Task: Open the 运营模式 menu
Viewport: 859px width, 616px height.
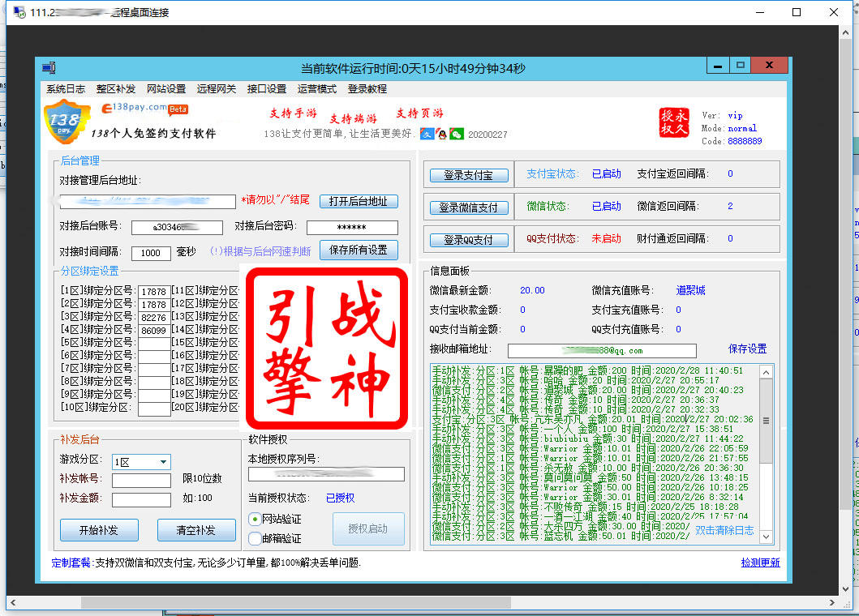Action: tap(317, 89)
